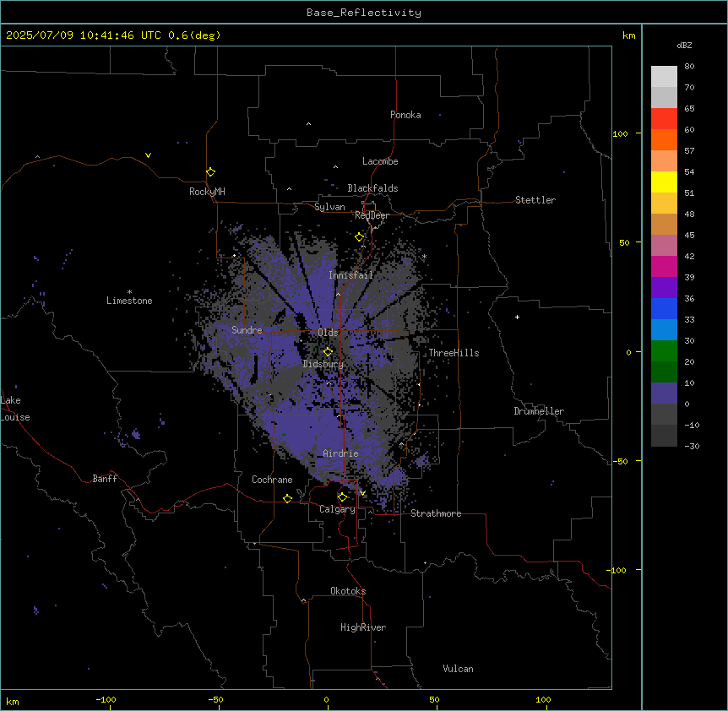The height and width of the screenshot is (711, 728).
Task: Click the Didsbury town label
Action: [323, 364]
